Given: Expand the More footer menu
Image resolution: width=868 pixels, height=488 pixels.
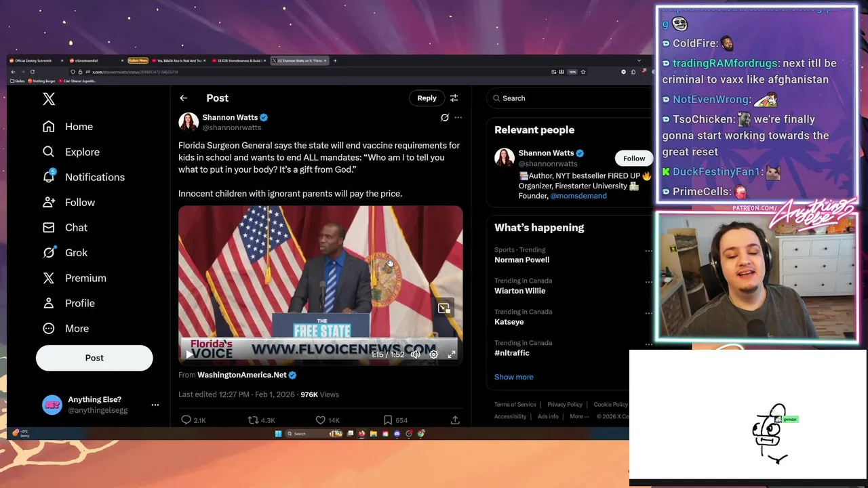Looking at the screenshot, I should [578, 416].
